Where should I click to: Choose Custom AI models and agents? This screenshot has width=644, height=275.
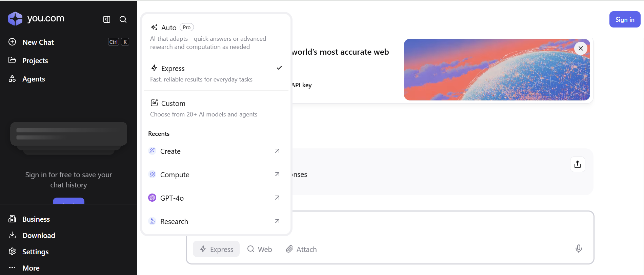pos(173,103)
